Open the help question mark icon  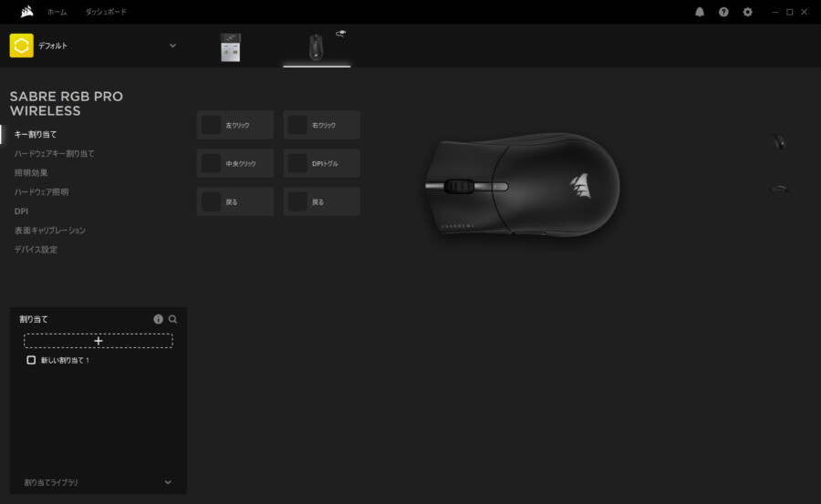(723, 12)
